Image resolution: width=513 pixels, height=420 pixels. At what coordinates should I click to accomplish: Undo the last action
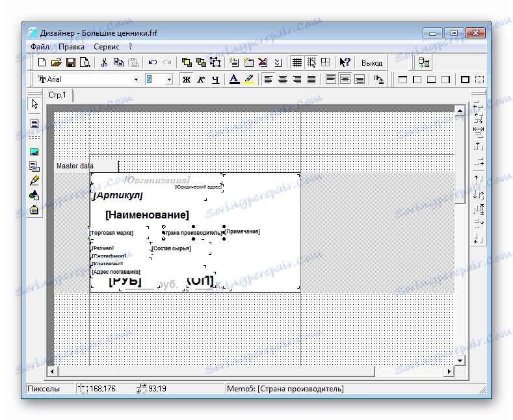click(x=152, y=62)
